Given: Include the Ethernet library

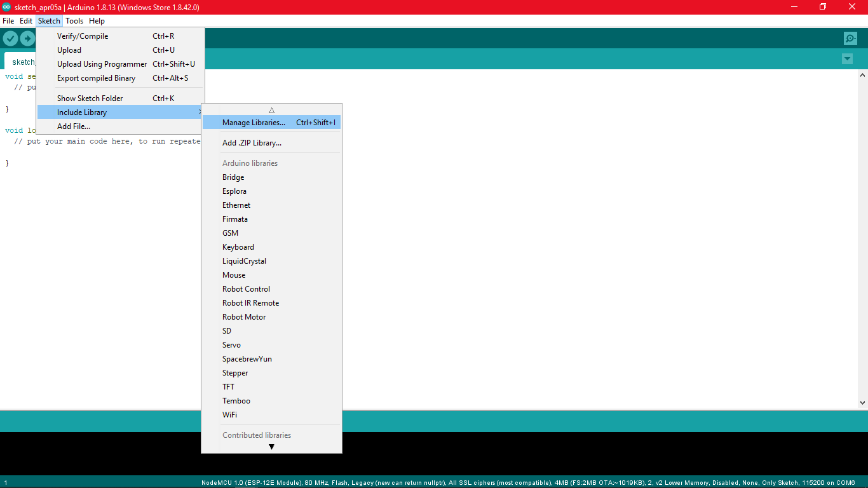Looking at the screenshot, I should click(271, 205).
